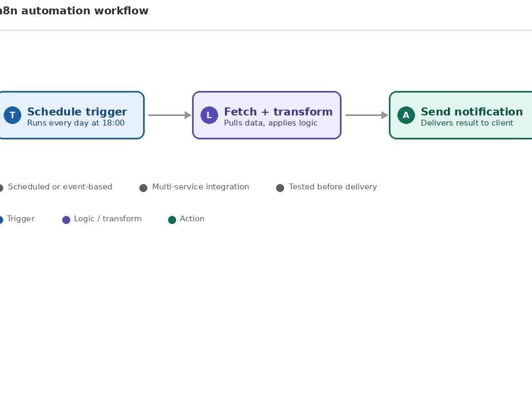
Task: Click the 'Pulls data, applies logic' description
Action: [271, 123]
